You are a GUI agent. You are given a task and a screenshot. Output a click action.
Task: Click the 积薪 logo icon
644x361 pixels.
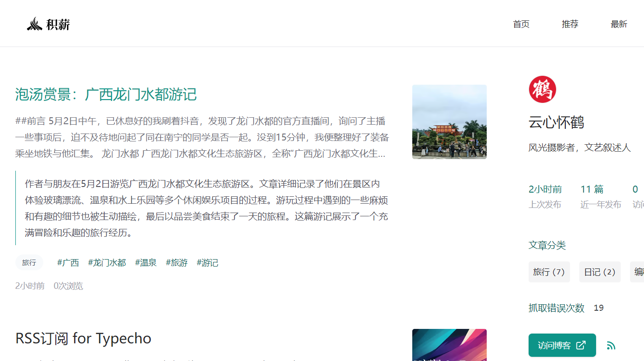pyautogui.click(x=35, y=23)
